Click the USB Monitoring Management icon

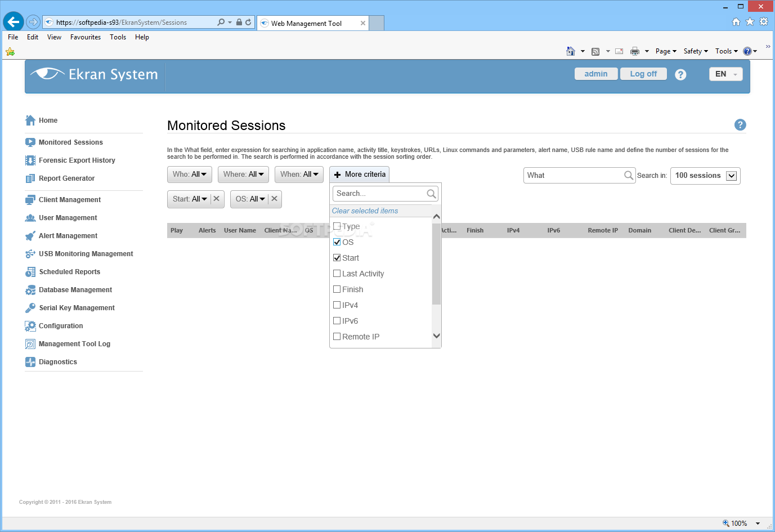(30, 254)
